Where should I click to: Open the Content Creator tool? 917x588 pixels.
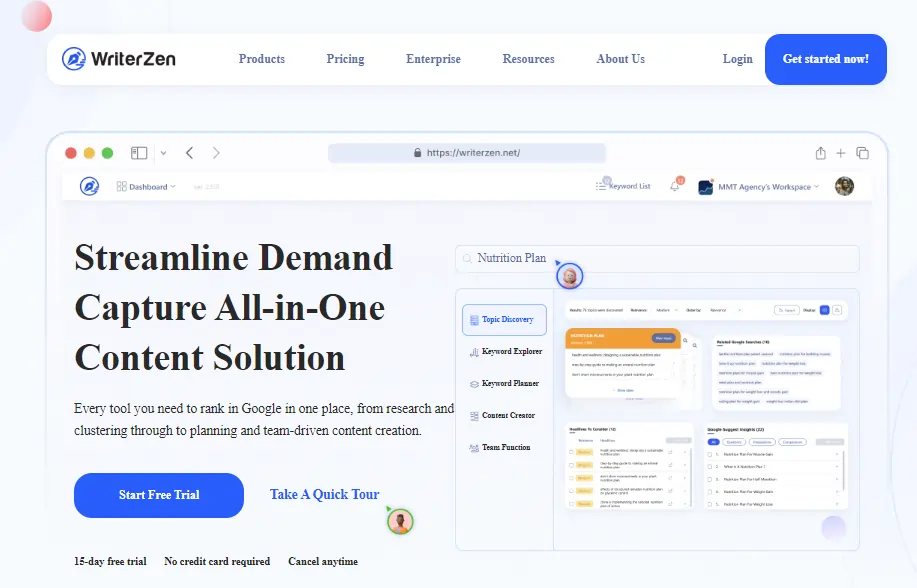pos(504,415)
